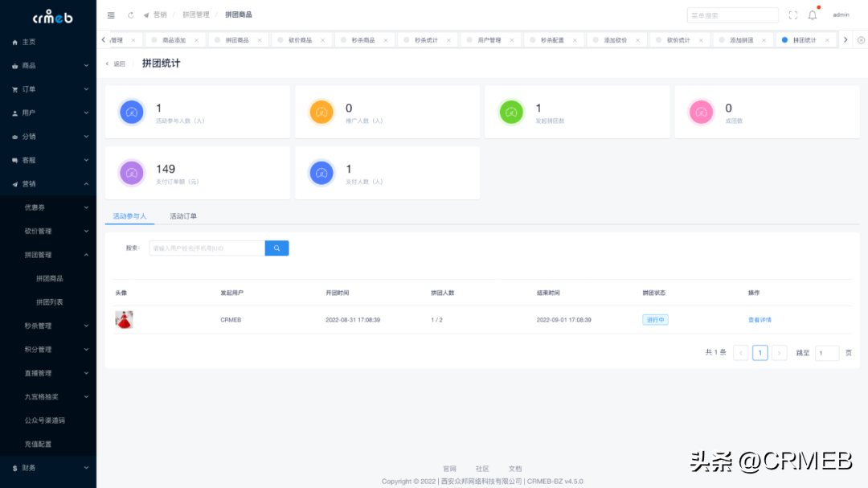This screenshot has height=488, width=868.
Task: Expand the 商品 sidebar menu
Action: (x=48, y=65)
